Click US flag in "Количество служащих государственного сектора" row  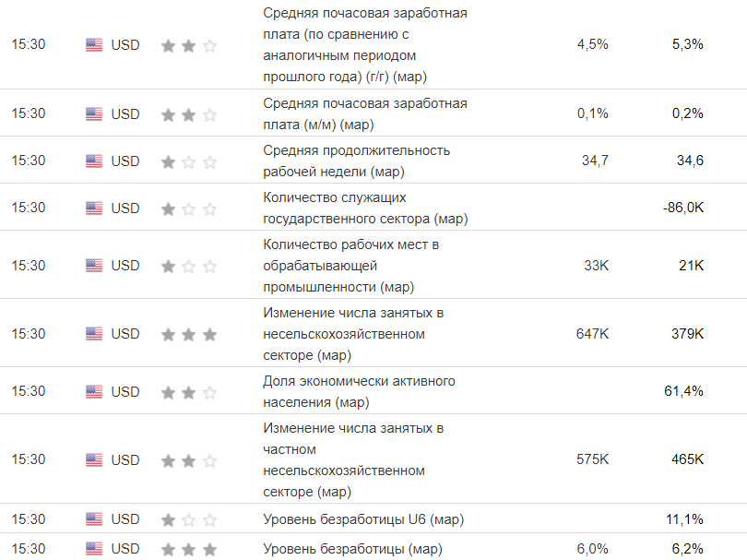[94, 209]
